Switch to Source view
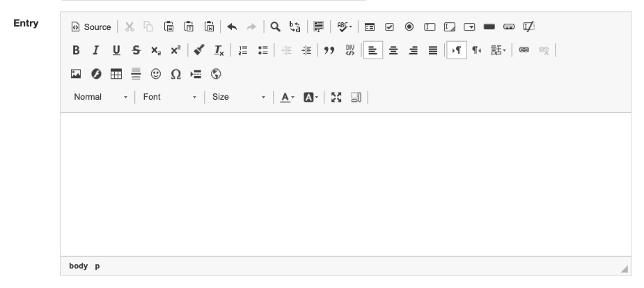 pos(91,26)
